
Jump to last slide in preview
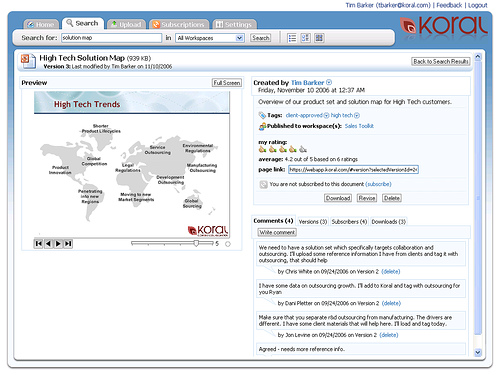[x=68, y=244]
